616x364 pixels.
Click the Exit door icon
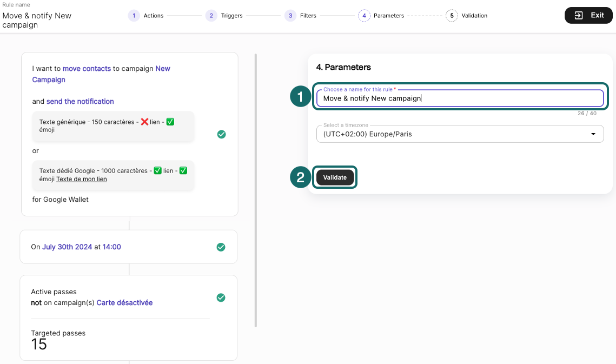(579, 15)
